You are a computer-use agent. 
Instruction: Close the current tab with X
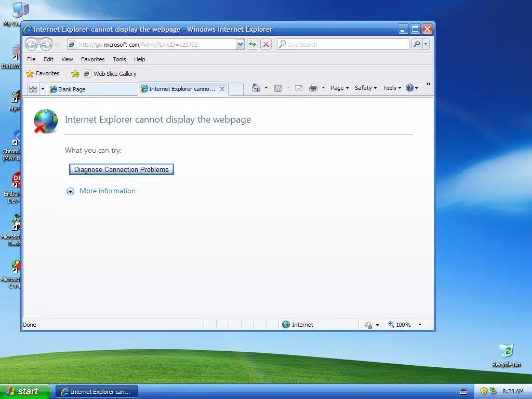pyautogui.click(x=222, y=89)
